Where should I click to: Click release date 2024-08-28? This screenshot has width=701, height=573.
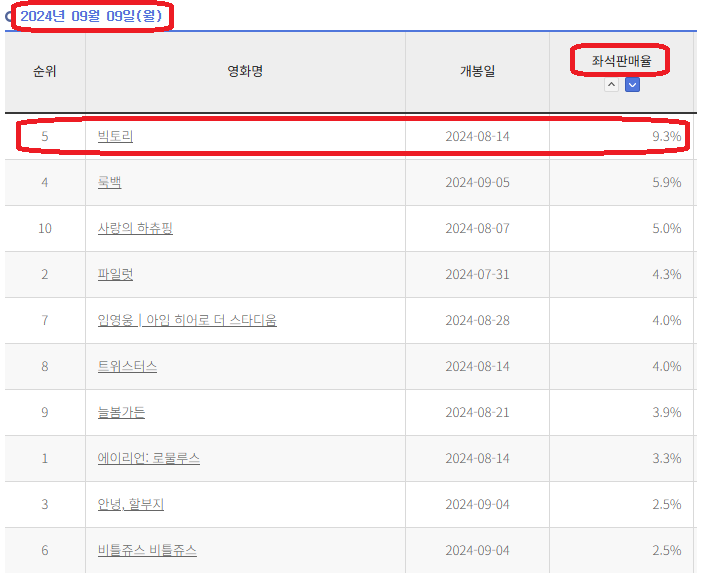(x=477, y=320)
